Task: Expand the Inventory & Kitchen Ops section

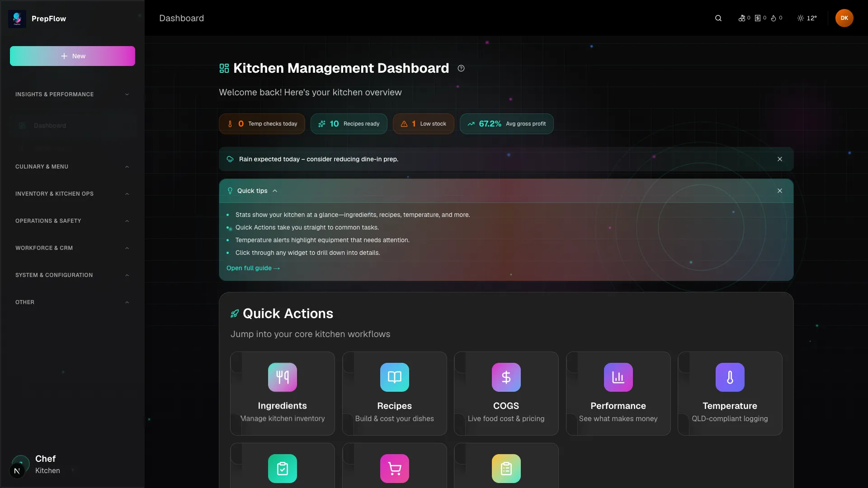Action: coord(72,194)
